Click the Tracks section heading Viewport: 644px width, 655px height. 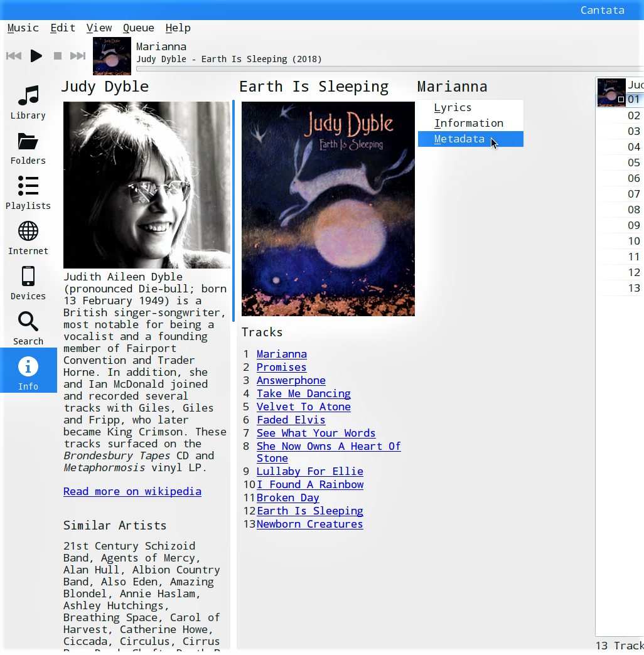click(262, 332)
